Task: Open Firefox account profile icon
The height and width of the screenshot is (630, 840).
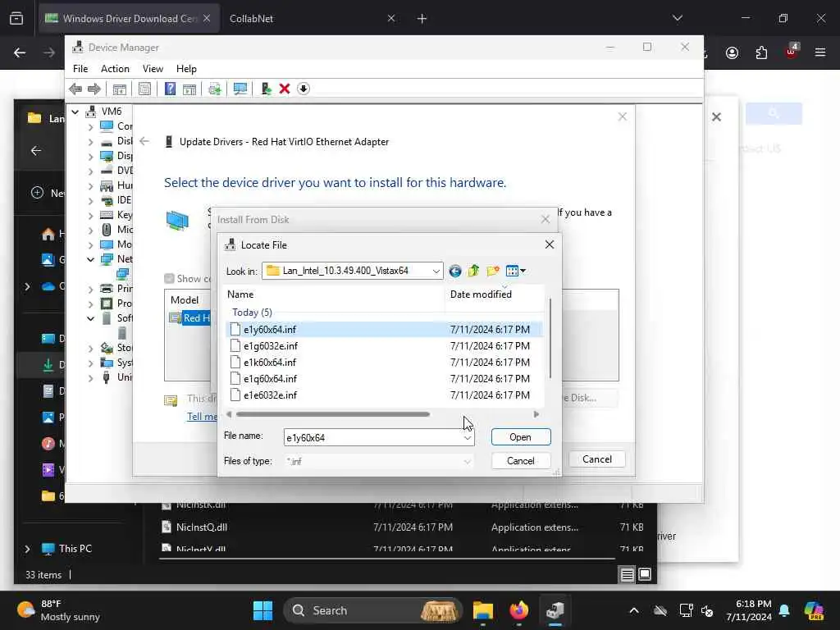Action: coord(732,52)
